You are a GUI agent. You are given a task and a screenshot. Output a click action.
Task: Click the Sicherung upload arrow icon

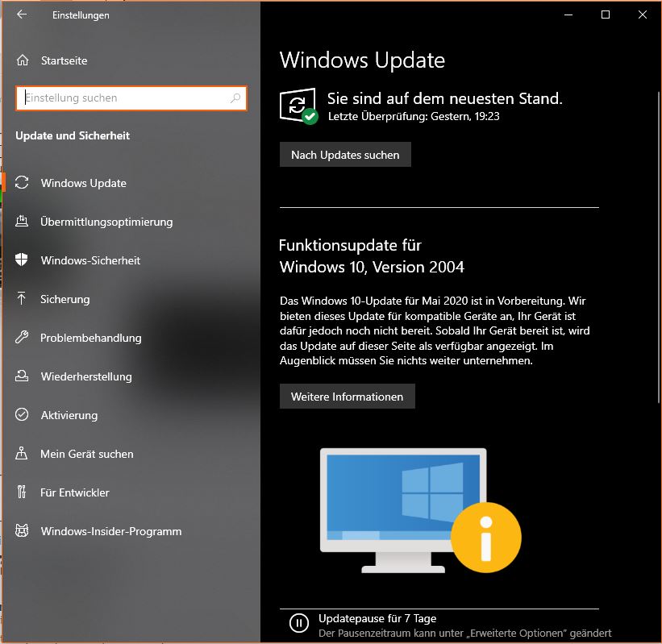point(22,298)
